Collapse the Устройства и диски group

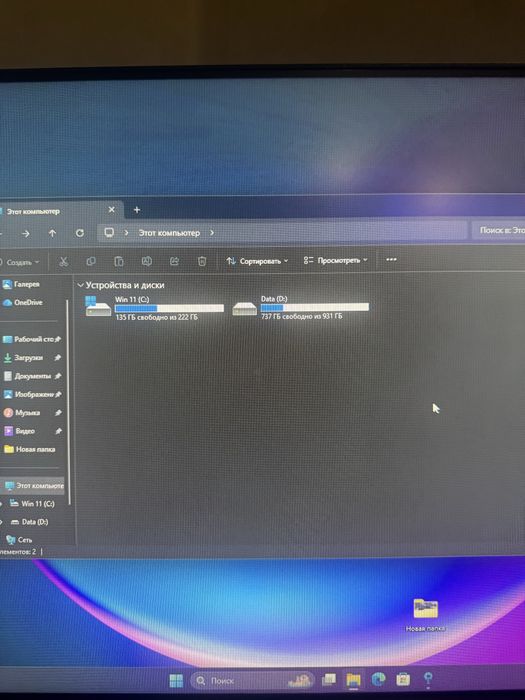pyautogui.click(x=81, y=285)
